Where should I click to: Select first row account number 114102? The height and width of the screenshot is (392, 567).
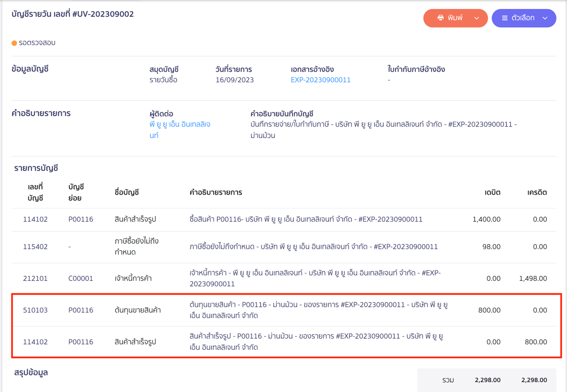[x=35, y=219]
